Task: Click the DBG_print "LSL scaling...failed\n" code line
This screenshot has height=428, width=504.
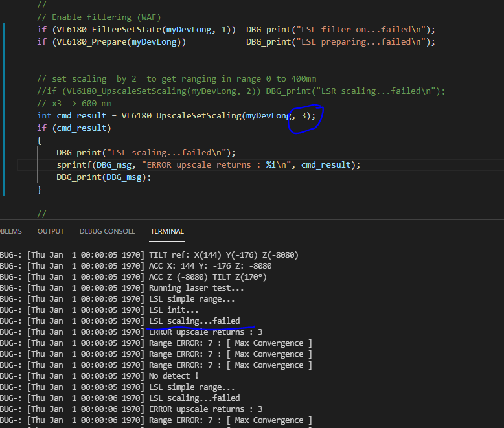Action: point(146,153)
